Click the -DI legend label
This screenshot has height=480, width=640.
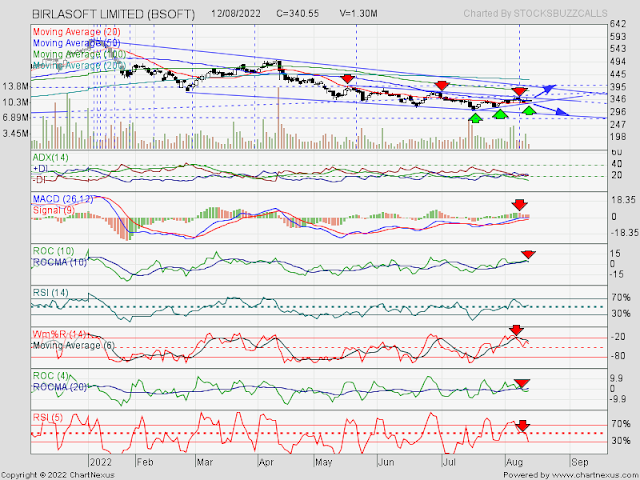click(x=40, y=180)
